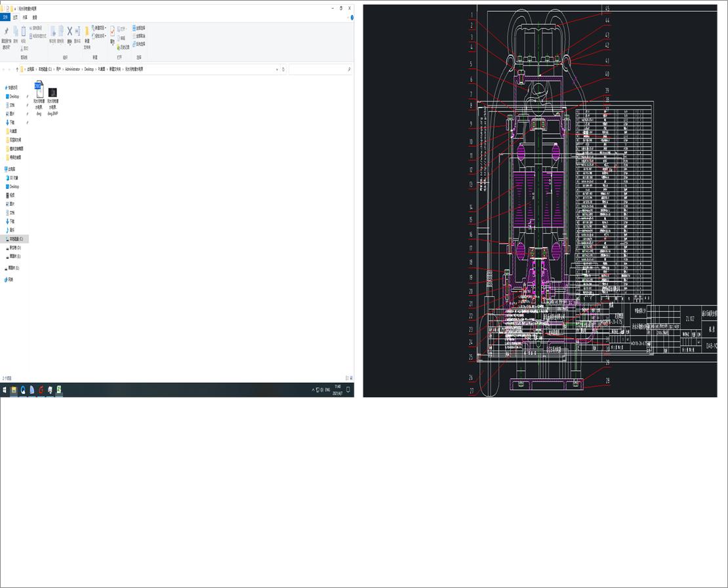Click the Move to icon in the ribbon

(x=52, y=31)
